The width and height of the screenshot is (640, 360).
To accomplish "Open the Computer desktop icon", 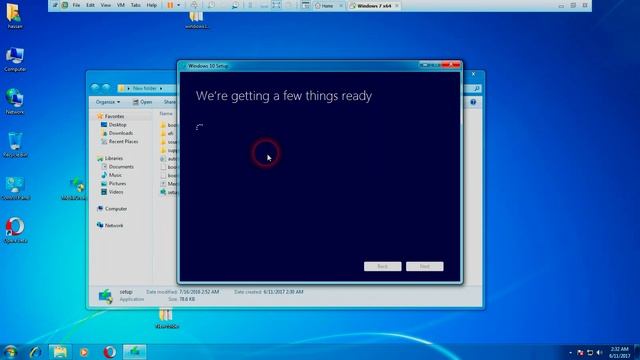I will point(15,59).
